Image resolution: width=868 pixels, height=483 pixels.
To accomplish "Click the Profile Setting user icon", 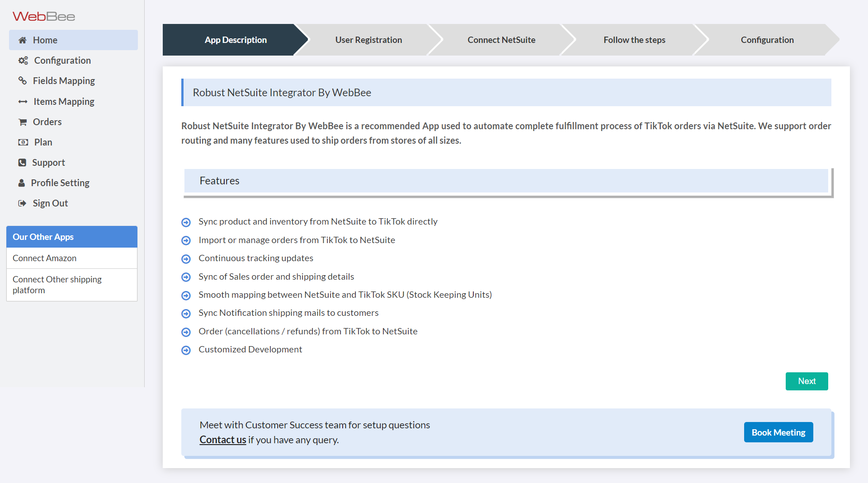I will click(21, 183).
